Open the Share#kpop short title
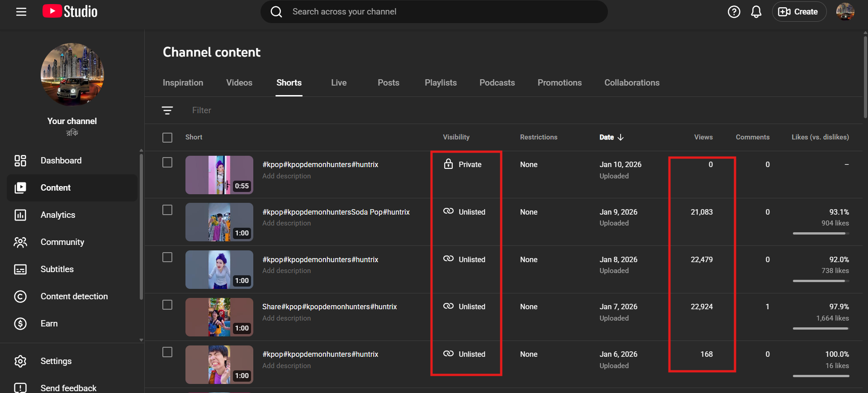The image size is (868, 393). point(329,307)
